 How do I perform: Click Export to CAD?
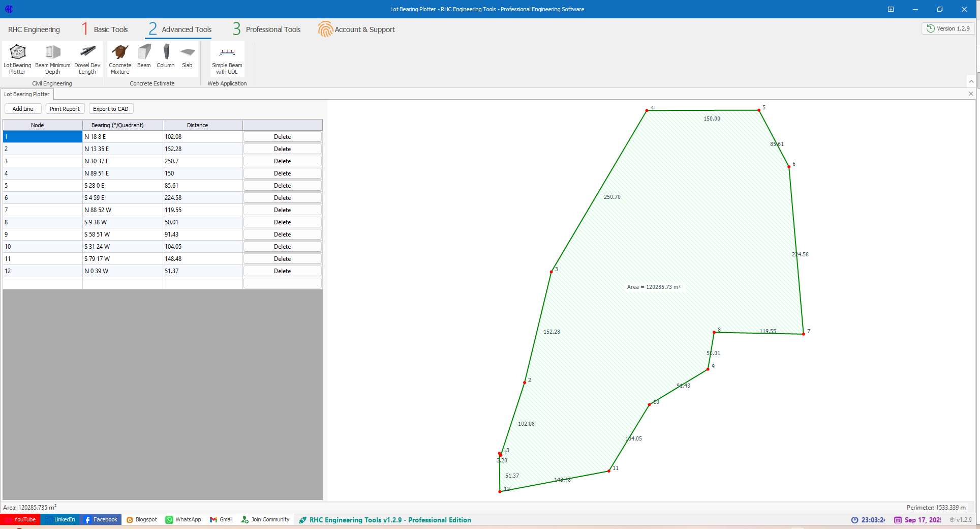(111, 109)
